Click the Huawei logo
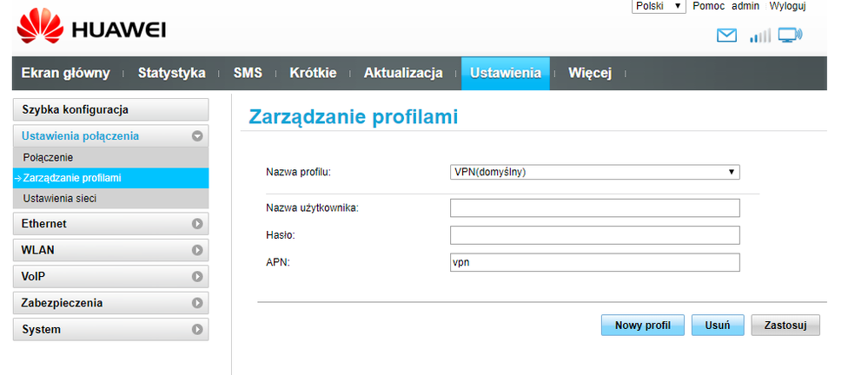Image resolution: width=868 pixels, height=375 pixels. pos(91,30)
